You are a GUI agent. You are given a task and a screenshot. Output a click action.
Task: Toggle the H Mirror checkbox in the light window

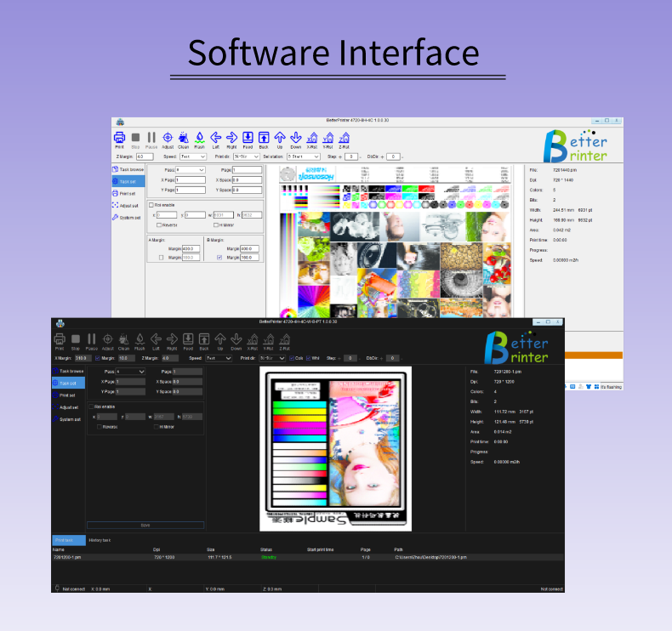[216, 225]
